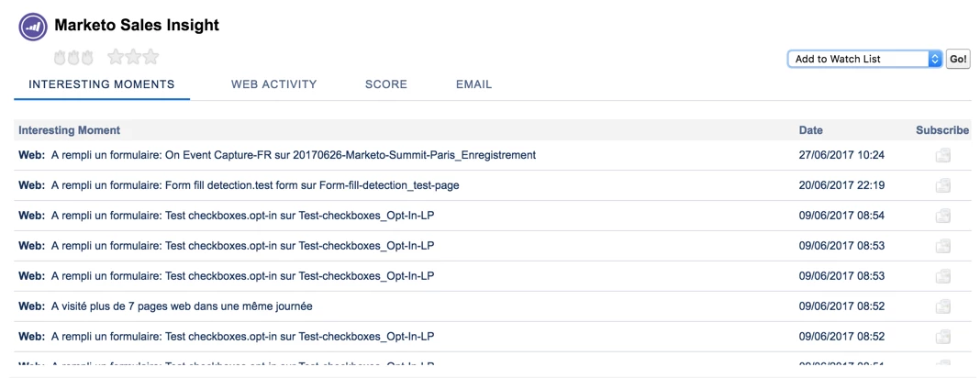
Task: Click subscribe icon for 7 pages web row
Action: click(x=943, y=306)
